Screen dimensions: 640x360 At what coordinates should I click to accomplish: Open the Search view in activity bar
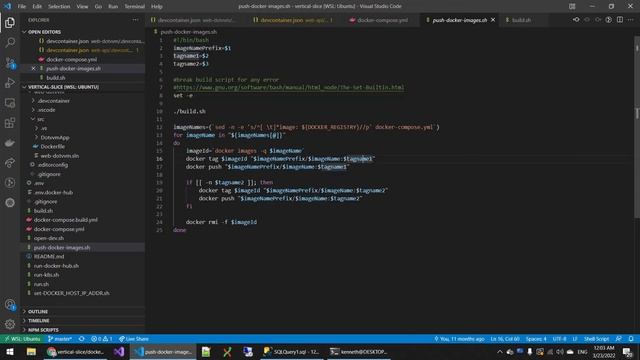pyautogui.click(x=10, y=42)
